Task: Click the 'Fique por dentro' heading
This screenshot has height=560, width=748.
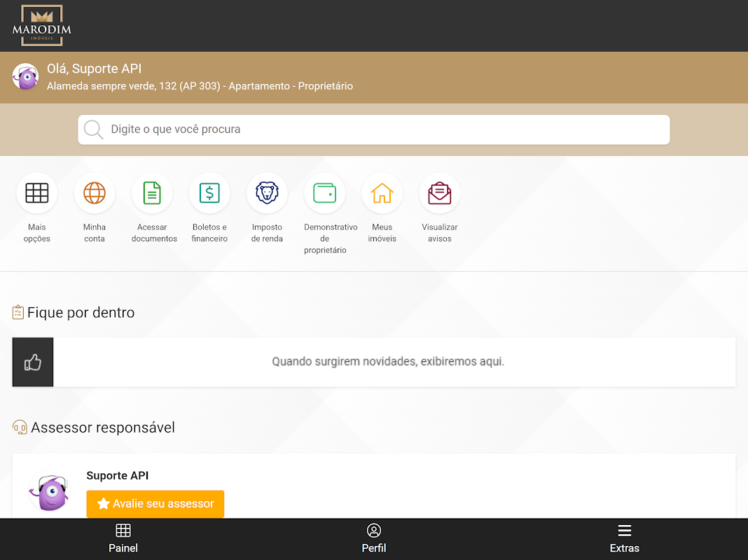Action: (x=81, y=313)
